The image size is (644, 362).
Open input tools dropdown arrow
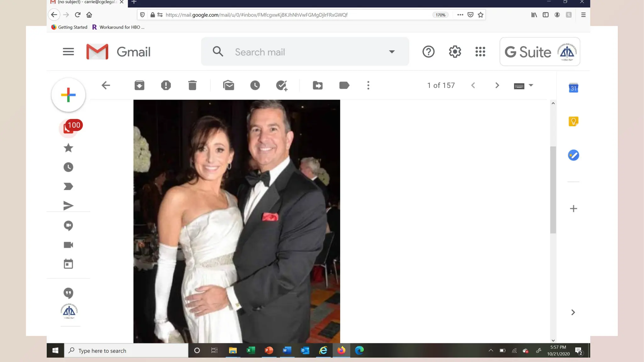click(x=531, y=85)
